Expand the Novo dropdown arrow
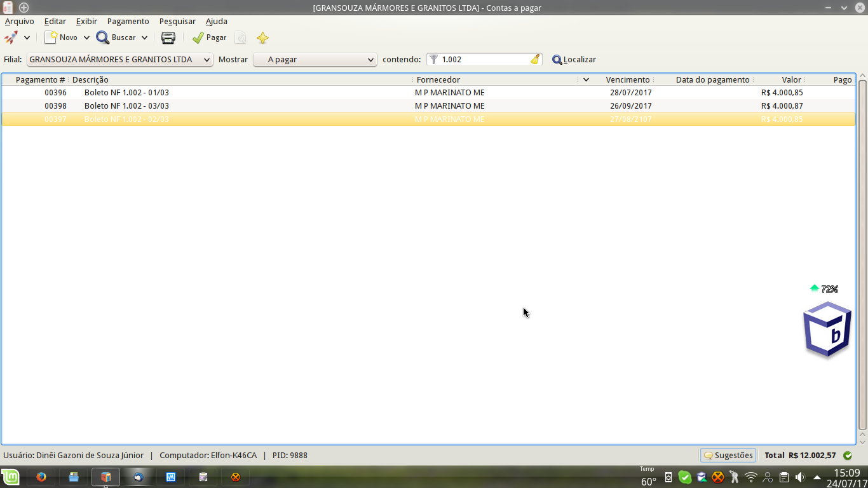Screen dimensions: 868x488 (86, 37)
